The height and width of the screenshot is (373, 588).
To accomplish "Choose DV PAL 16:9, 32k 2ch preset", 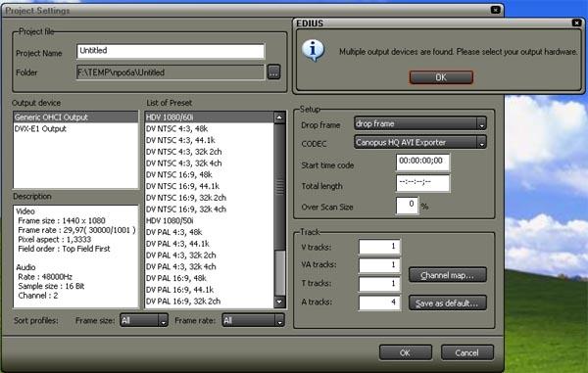I will [210, 302].
